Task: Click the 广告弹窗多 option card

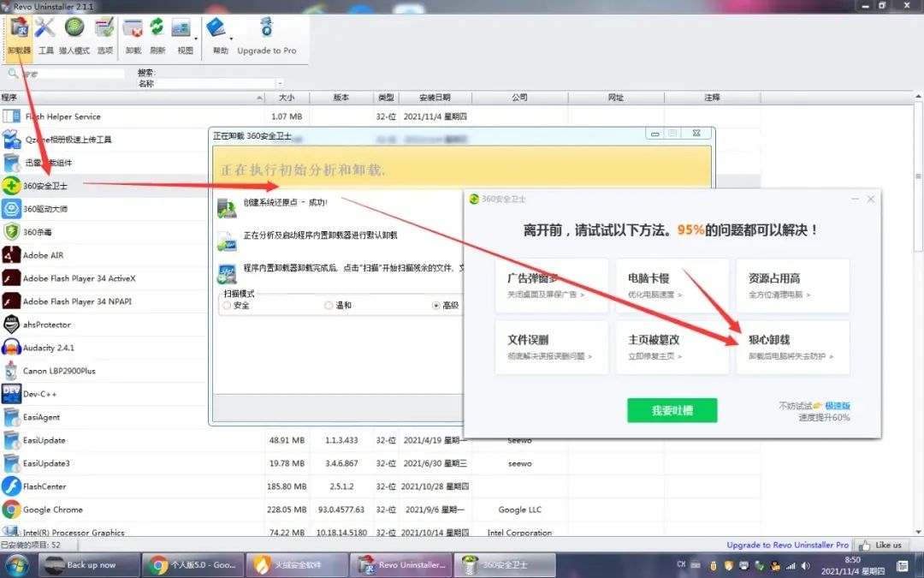Action: (x=552, y=285)
